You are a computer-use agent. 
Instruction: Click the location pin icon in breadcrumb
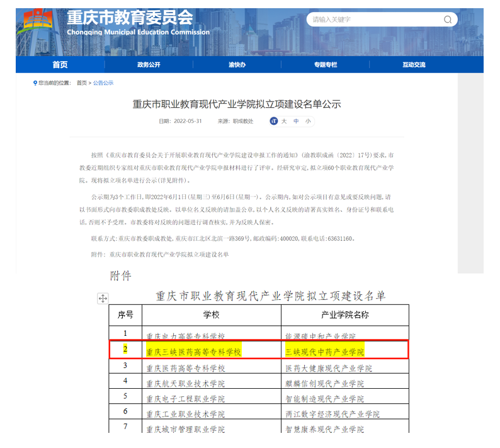tap(35, 83)
